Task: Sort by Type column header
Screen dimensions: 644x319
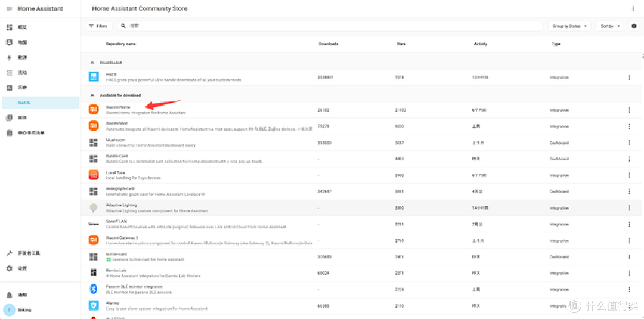Action: [556, 44]
